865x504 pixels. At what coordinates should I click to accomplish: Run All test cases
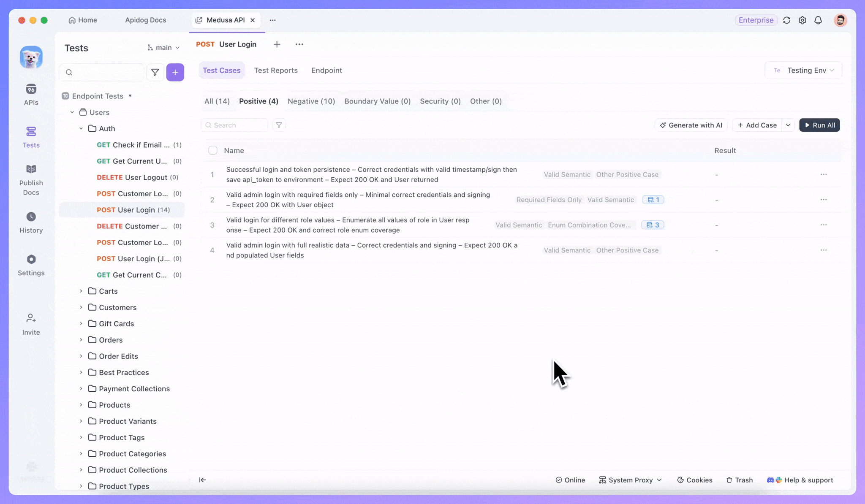[x=819, y=125]
